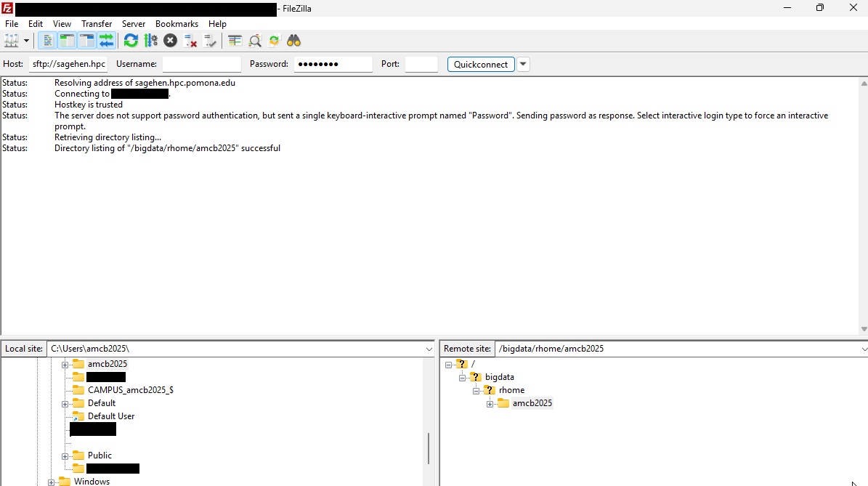
Task: Open the Help menu
Action: click(217, 24)
